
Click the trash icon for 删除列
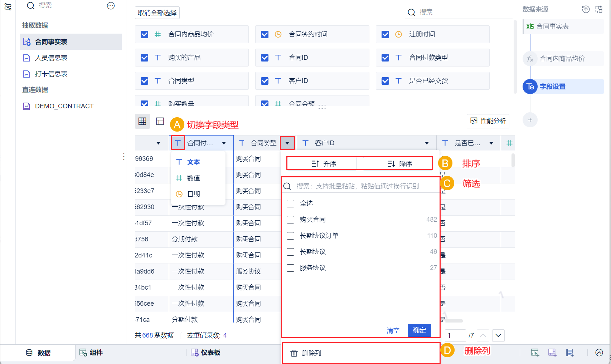tap(294, 353)
